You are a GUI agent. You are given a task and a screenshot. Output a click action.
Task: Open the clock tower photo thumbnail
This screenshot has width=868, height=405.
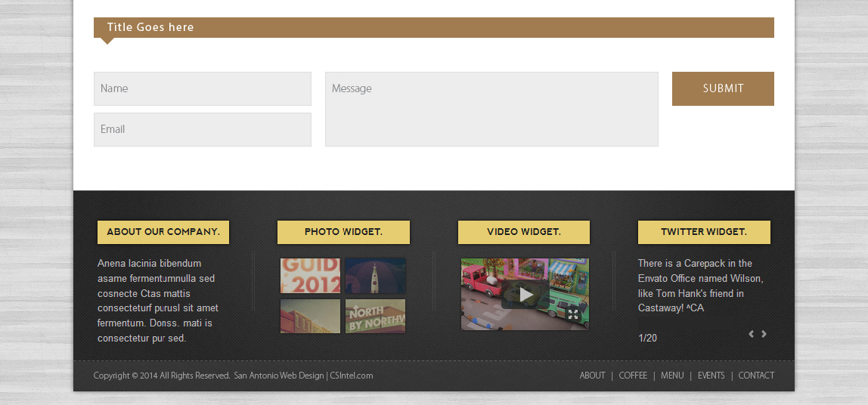[376, 276]
